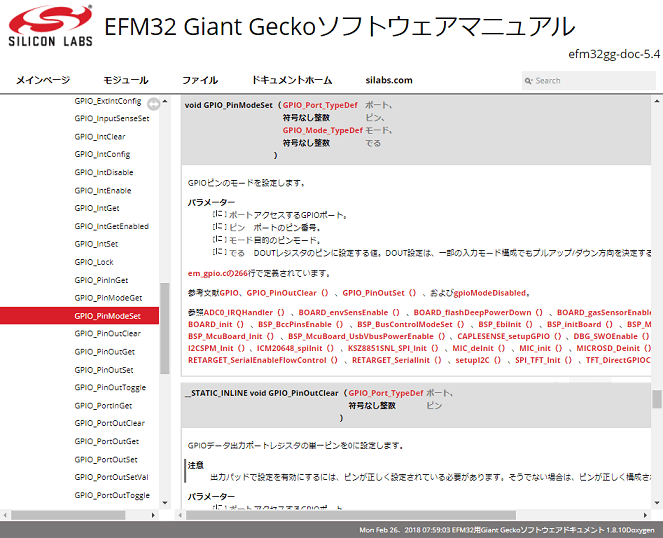Open CAPLESENSE_setupGPIO reference link

509,336
